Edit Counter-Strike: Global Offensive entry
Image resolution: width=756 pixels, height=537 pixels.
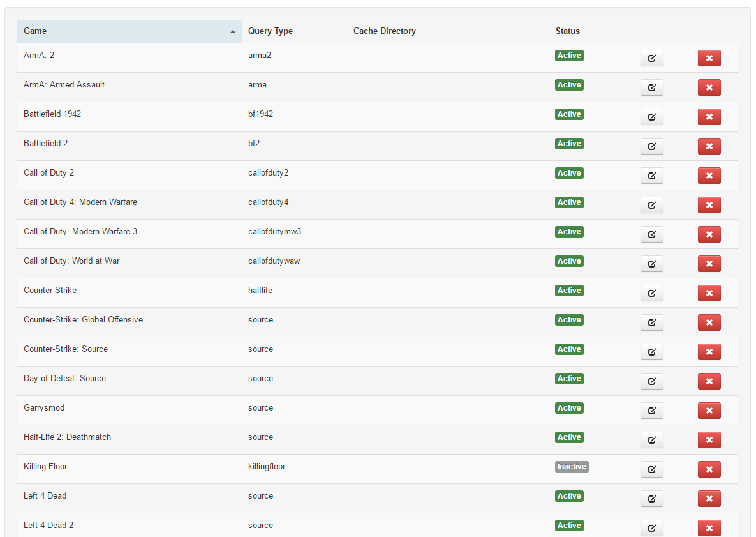[652, 323]
